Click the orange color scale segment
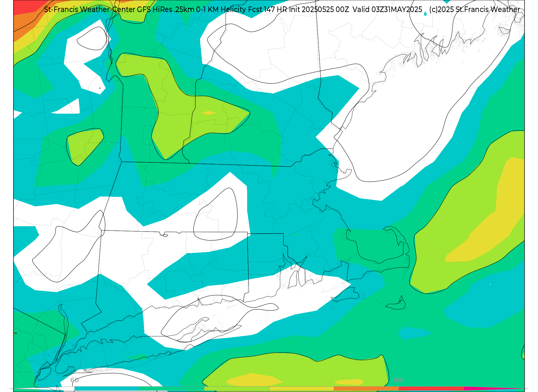538x392 pixels. click(x=366, y=389)
